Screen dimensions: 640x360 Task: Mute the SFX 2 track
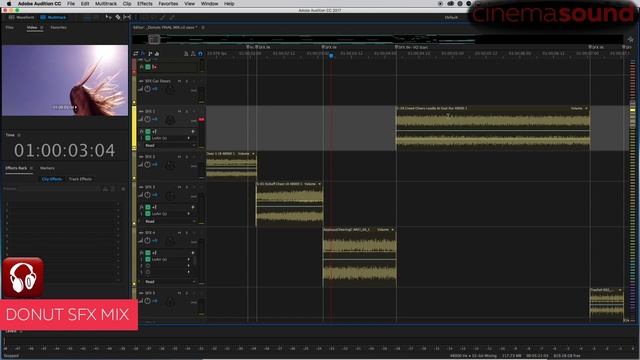(179, 157)
